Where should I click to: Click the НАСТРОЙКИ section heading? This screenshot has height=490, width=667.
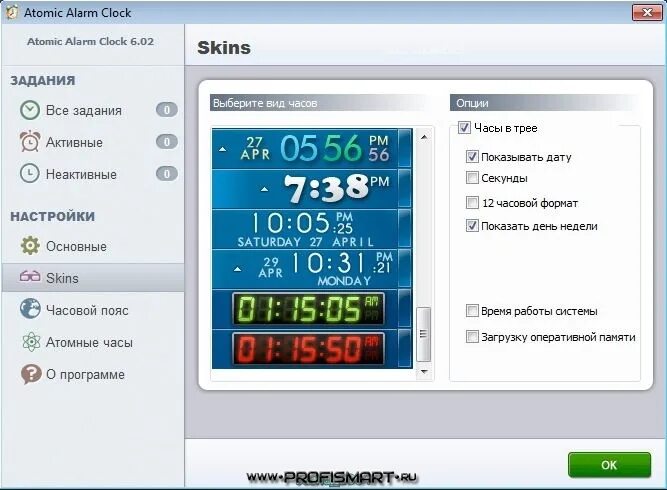coord(52,217)
